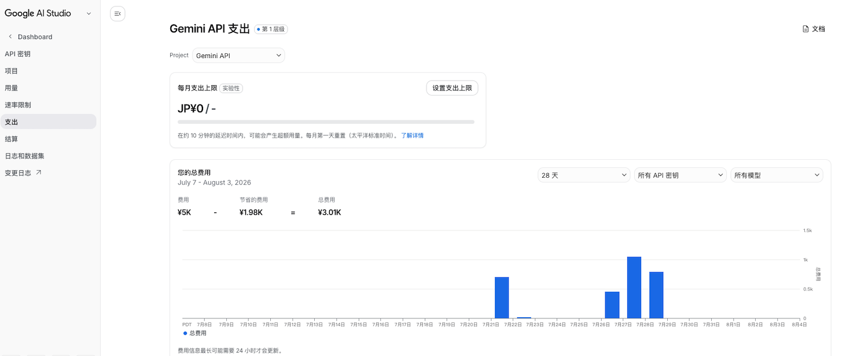Image resolution: width=868 pixels, height=356 pixels.
Task: Go to API 密钥 in the sidebar
Action: (48, 54)
